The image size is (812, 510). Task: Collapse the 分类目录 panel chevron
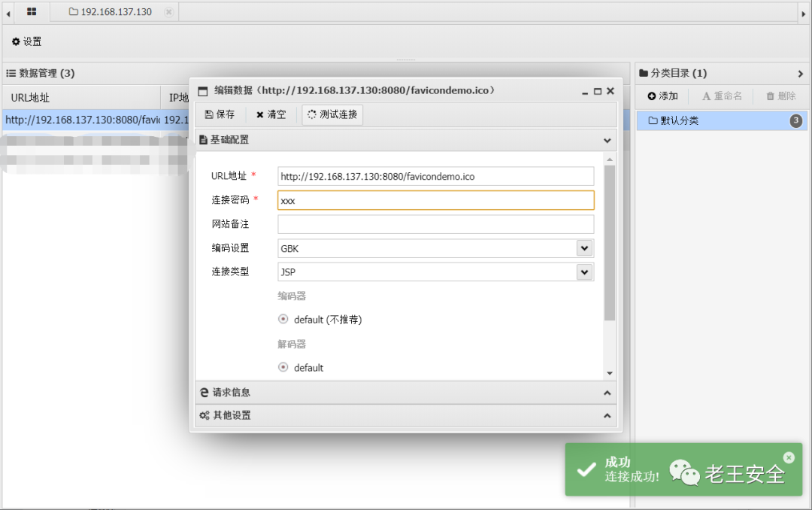[801, 74]
